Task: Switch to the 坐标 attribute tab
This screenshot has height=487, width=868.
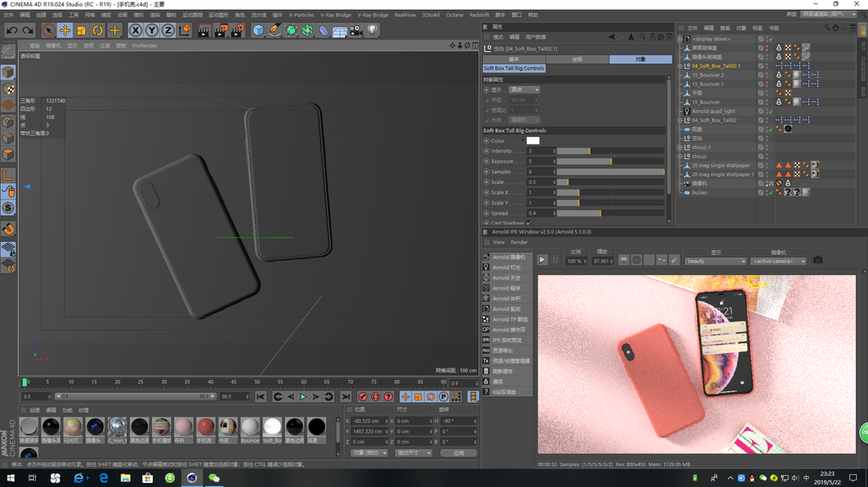Action: click(x=577, y=59)
